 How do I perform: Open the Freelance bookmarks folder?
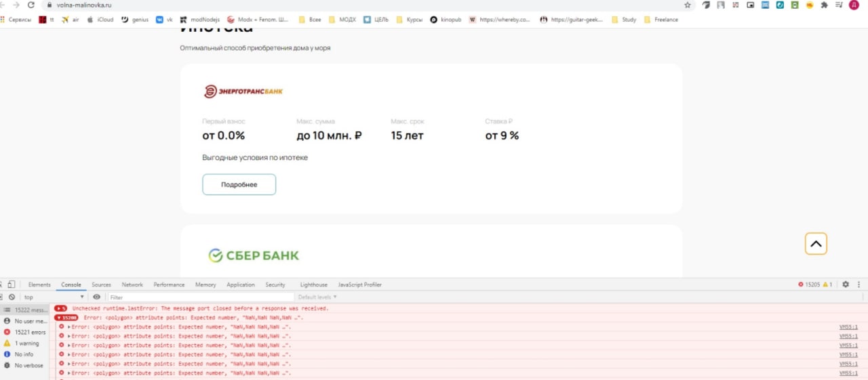pyautogui.click(x=661, y=20)
